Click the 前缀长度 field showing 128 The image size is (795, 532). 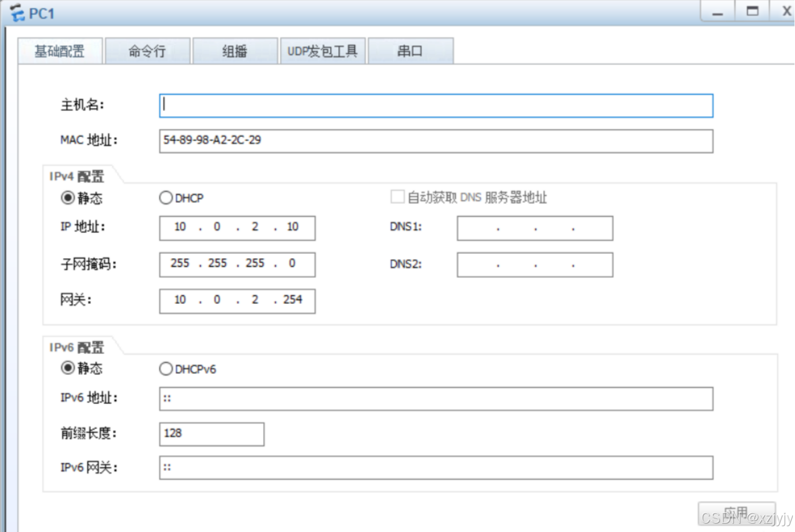[212, 434]
